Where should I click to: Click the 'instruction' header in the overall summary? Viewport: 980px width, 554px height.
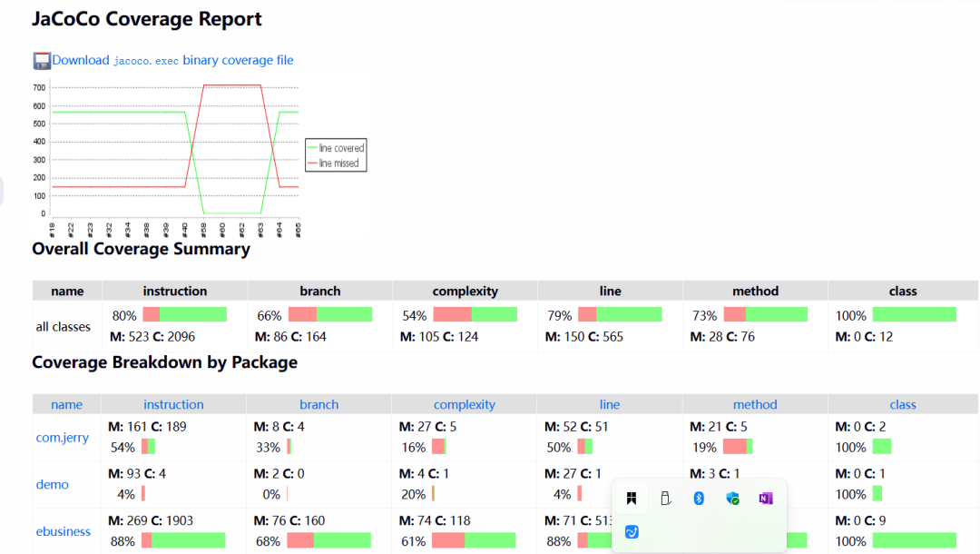point(175,291)
